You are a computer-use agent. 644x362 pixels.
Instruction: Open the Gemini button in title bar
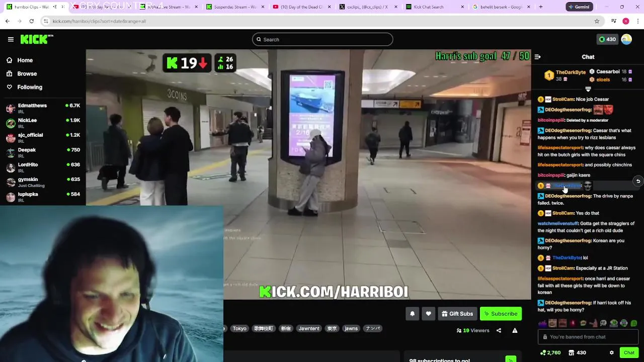pyautogui.click(x=579, y=7)
